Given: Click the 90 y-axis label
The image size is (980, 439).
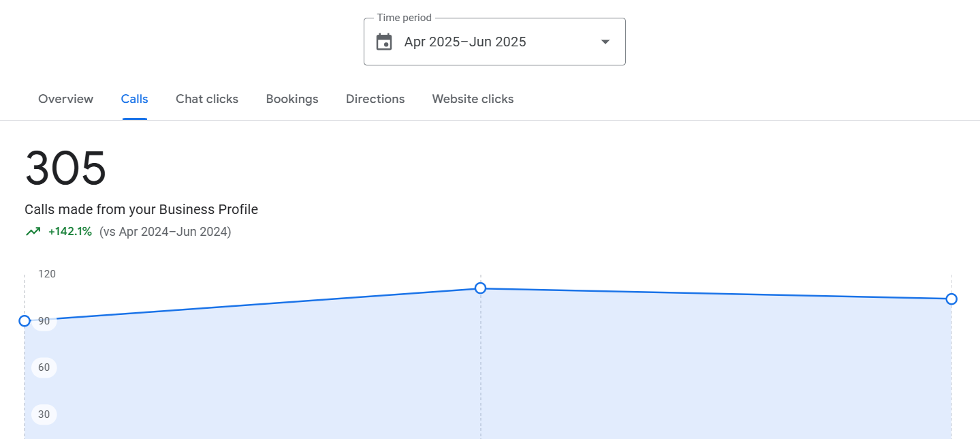Looking at the screenshot, I should tap(44, 321).
